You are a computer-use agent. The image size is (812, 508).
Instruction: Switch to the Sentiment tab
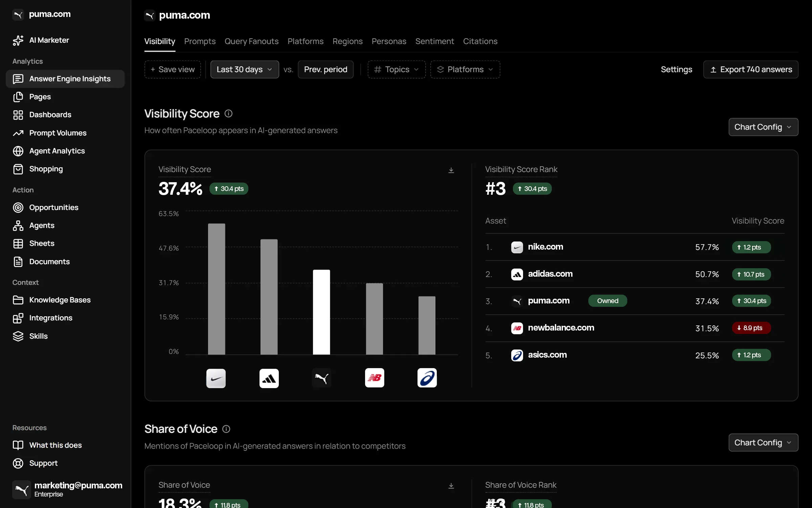(434, 41)
